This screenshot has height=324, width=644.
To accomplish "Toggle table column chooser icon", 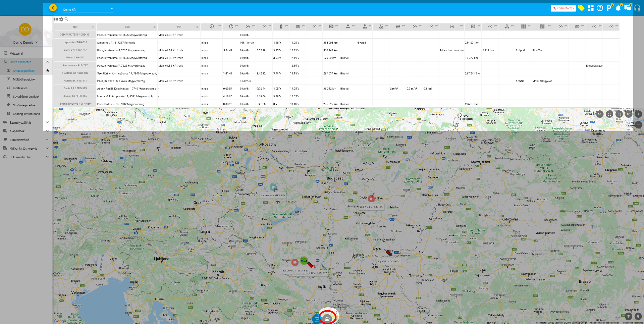I will point(56,19).
